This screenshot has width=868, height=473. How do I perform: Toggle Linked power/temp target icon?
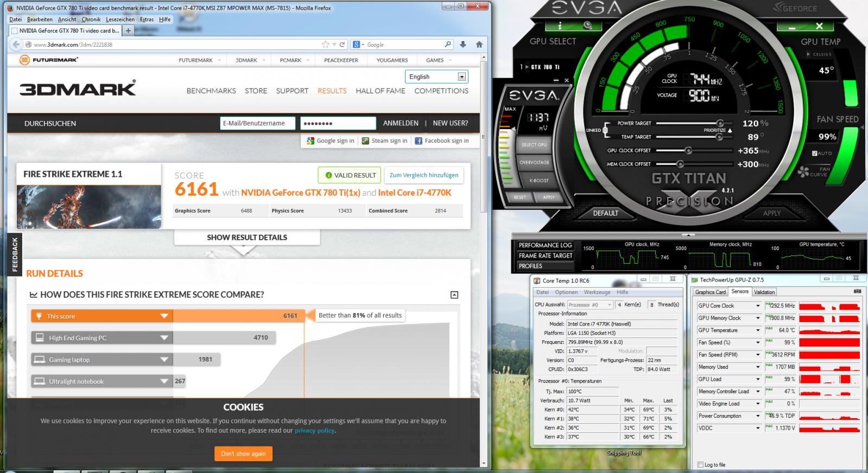pyautogui.click(x=605, y=130)
